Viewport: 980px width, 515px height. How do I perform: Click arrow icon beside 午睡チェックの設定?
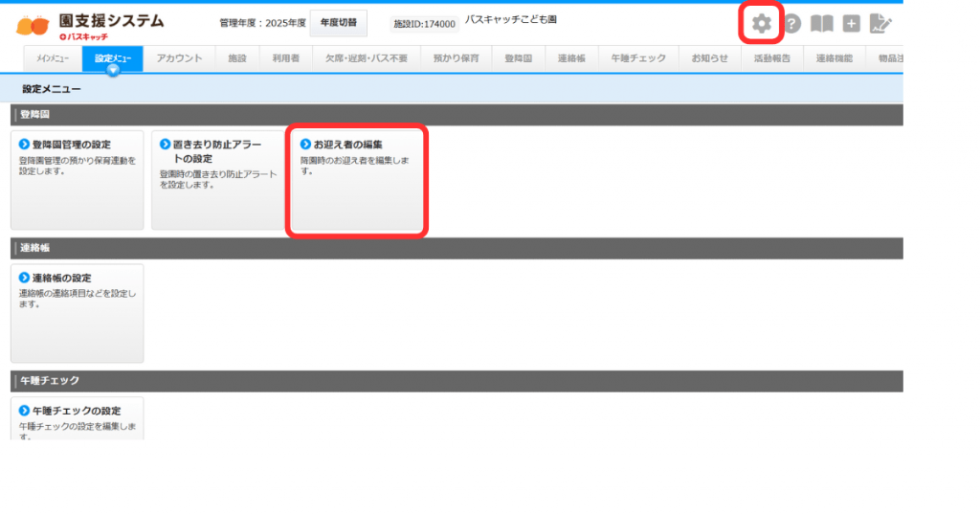point(25,411)
